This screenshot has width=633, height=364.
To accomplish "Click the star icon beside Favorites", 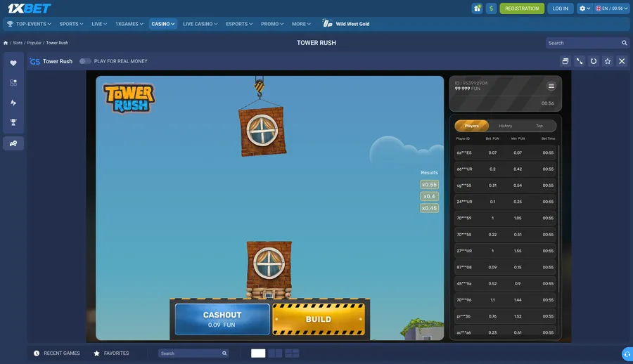I will (x=96, y=353).
